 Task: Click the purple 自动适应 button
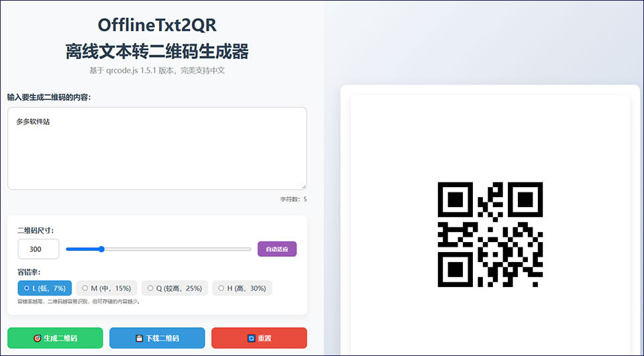[277, 249]
